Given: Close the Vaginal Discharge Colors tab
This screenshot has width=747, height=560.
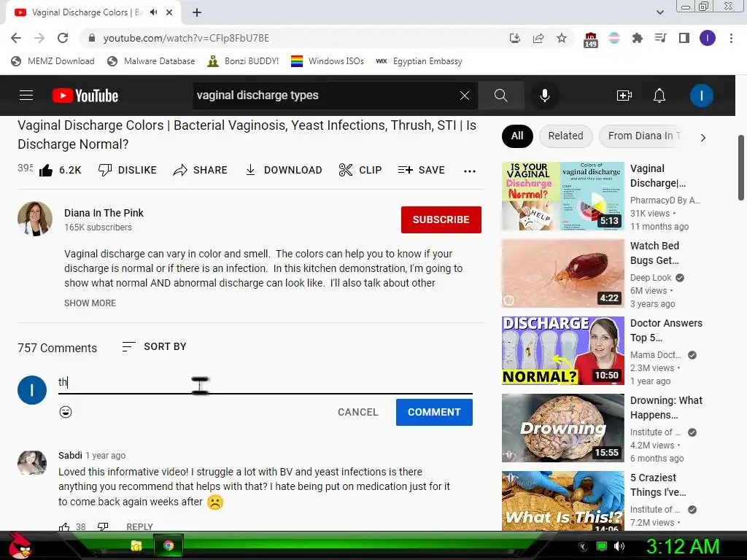Looking at the screenshot, I should point(169,12).
